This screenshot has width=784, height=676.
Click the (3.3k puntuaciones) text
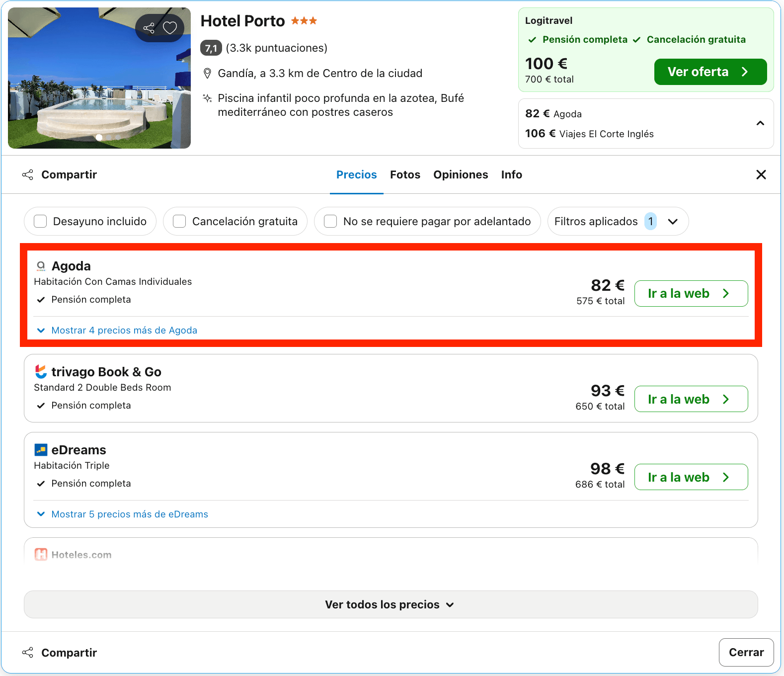[277, 48]
